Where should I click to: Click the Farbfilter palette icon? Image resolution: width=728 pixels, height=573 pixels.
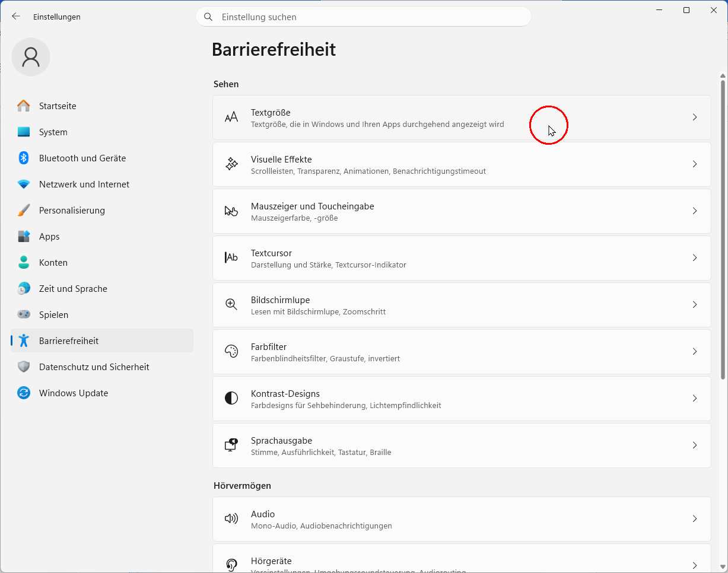coord(231,352)
